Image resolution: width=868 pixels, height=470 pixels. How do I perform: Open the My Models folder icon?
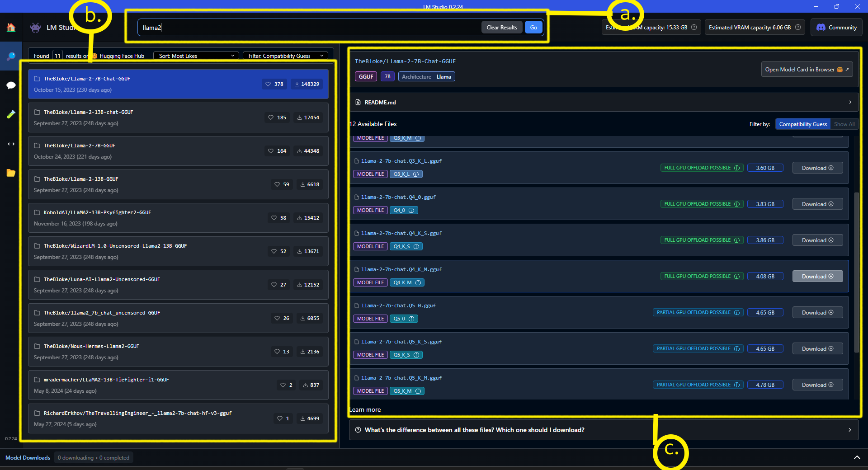click(x=11, y=173)
